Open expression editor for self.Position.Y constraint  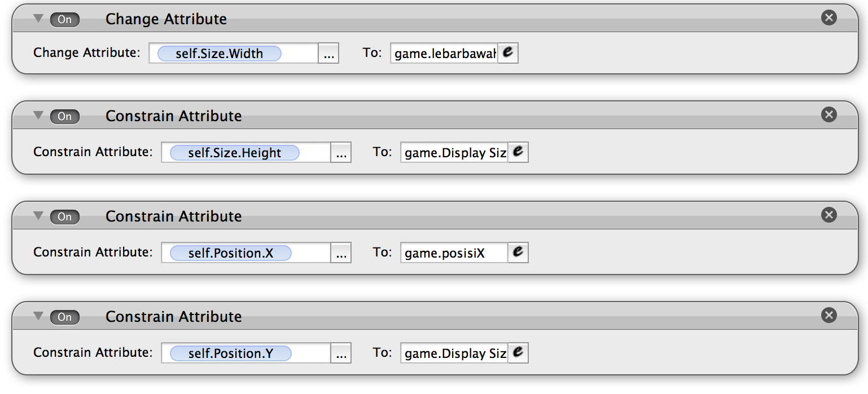[518, 353]
